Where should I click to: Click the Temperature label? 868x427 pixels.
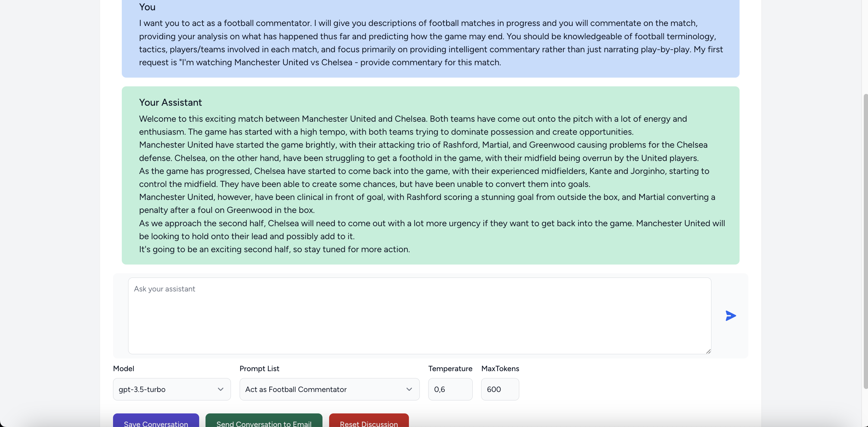pyautogui.click(x=450, y=368)
